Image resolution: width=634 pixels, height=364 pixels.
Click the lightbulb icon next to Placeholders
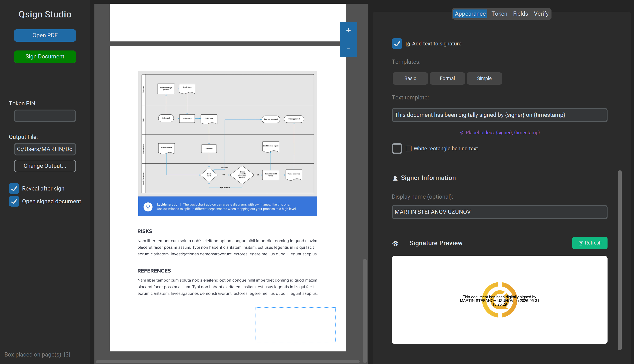pyautogui.click(x=462, y=133)
